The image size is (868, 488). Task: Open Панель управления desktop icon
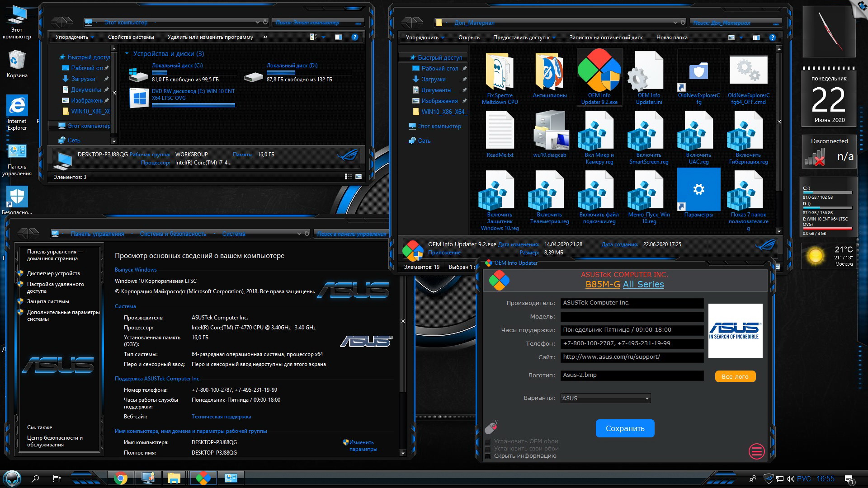pos(17,160)
